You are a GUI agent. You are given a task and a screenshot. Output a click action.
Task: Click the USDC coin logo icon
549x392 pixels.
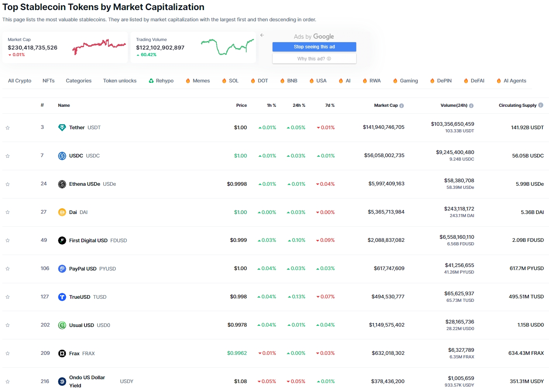62,156
